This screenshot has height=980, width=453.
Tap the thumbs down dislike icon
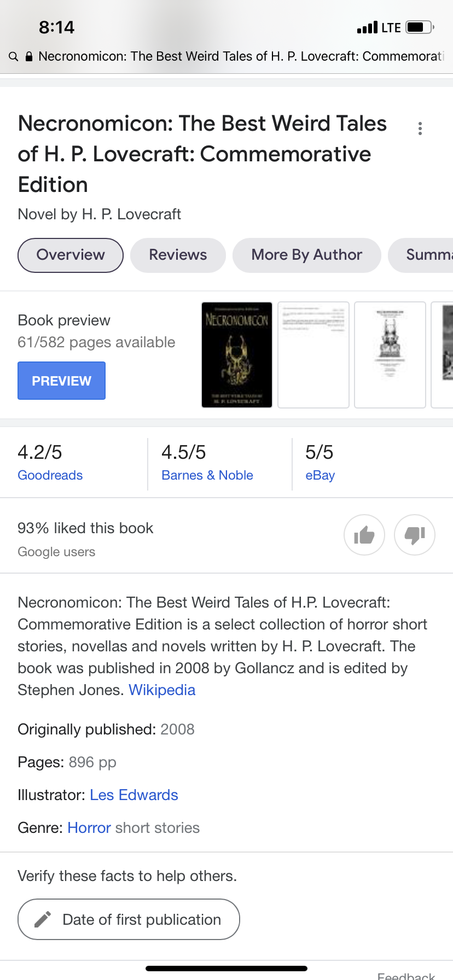tap(415, 535)
